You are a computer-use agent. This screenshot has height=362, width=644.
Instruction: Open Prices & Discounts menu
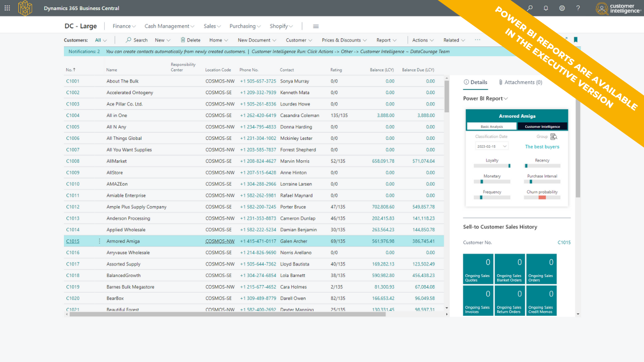(345, 40)
